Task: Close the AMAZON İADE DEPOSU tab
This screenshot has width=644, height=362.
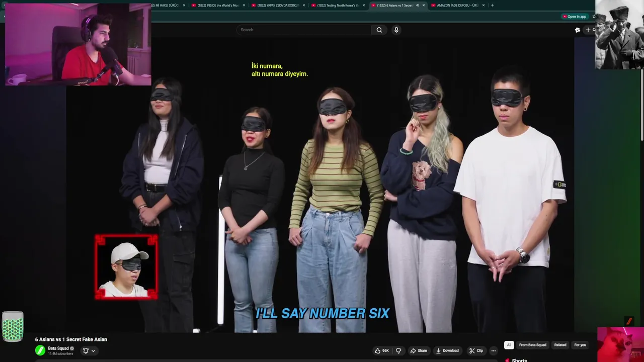Action: click(484, 5)
